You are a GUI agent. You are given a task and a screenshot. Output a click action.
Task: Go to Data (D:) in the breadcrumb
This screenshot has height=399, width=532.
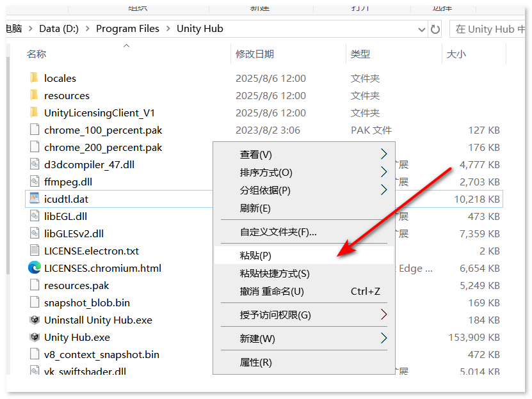(59, 29)
